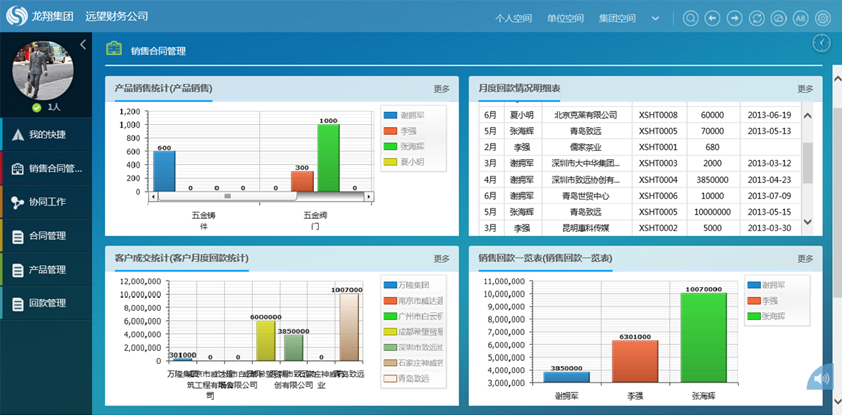Click page scrollbar down arrow
The height and width of the screenshot is (415, 842).
[x=837, y=400]
